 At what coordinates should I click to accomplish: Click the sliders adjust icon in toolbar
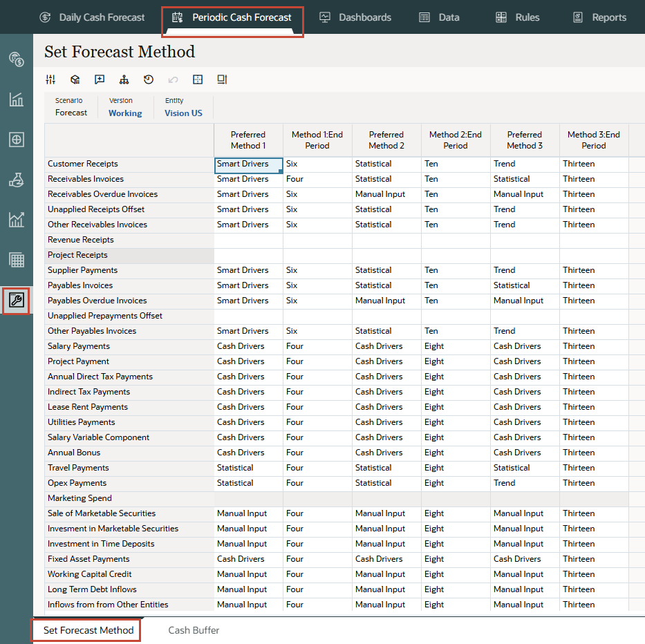click(x=50, y=79)
